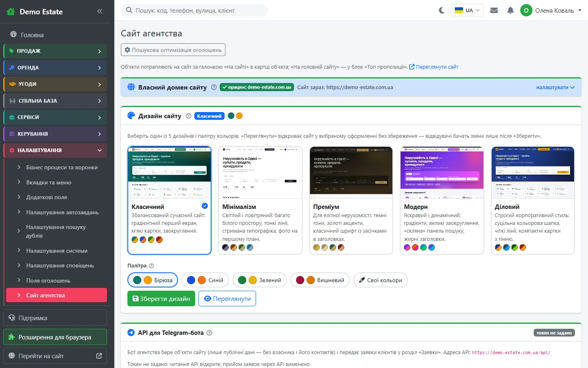
Task: Click teal swatch beside the Класичний badge
Action: 231,116
